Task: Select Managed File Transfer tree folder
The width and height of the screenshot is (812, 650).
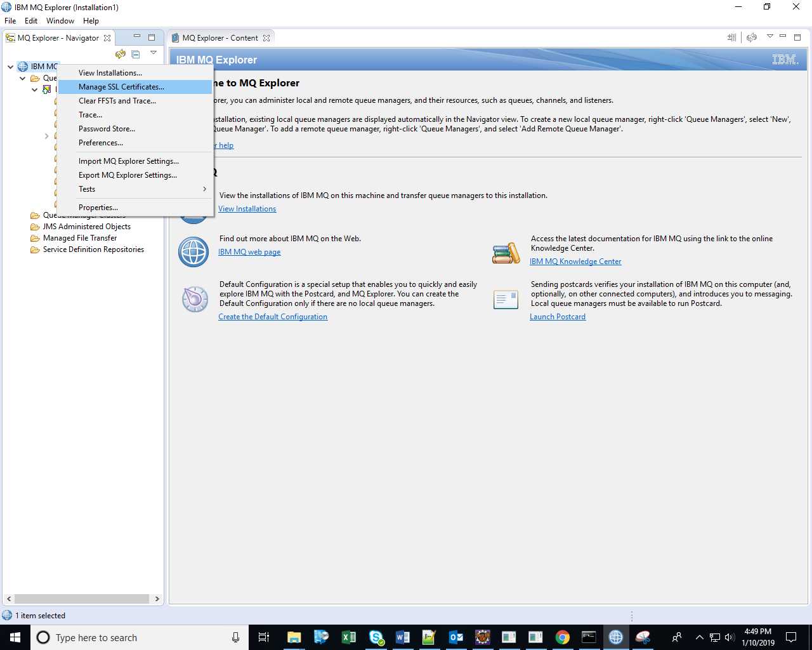Action: coord(80,238)
